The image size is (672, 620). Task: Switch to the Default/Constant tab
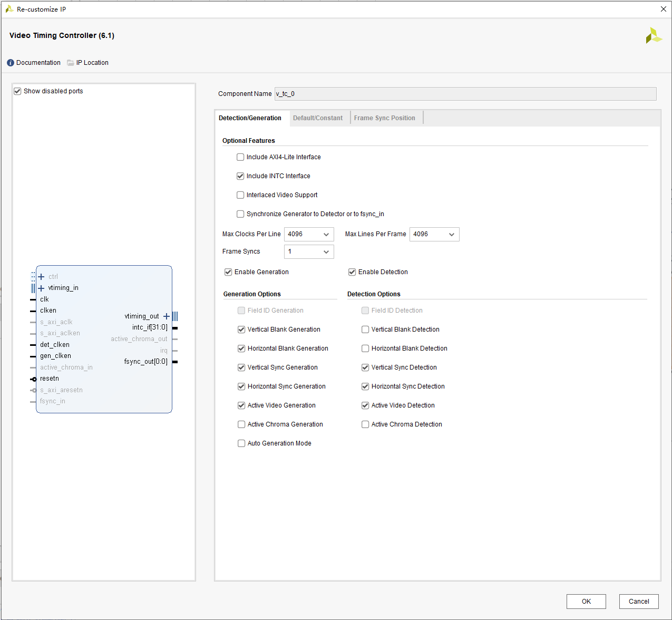tap(318, 118)
